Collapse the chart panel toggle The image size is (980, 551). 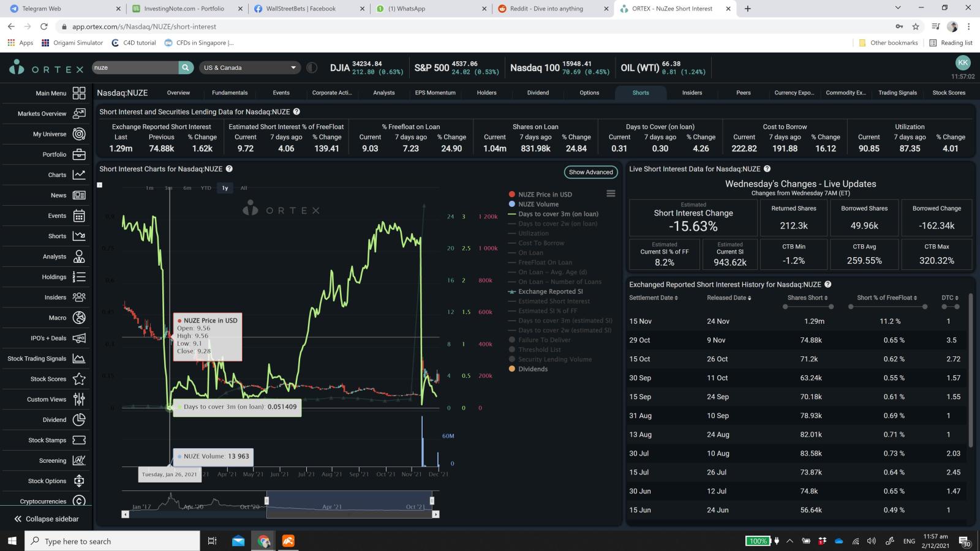click(x=100, y=185)
